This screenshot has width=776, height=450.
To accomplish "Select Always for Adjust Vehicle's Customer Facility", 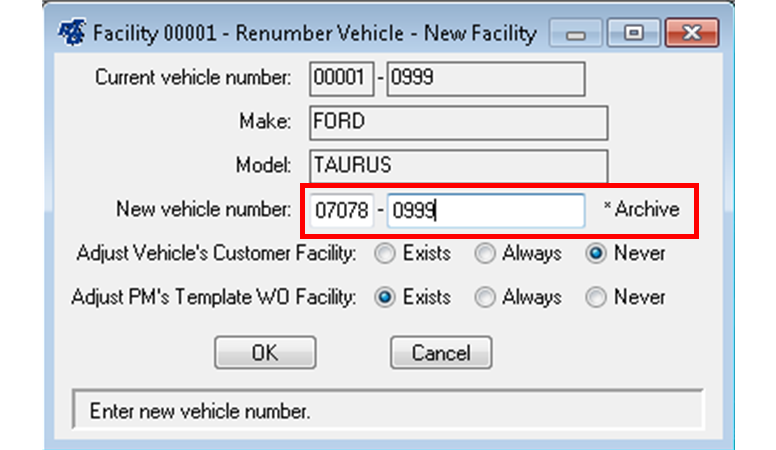I will click(x=484, y=254).
